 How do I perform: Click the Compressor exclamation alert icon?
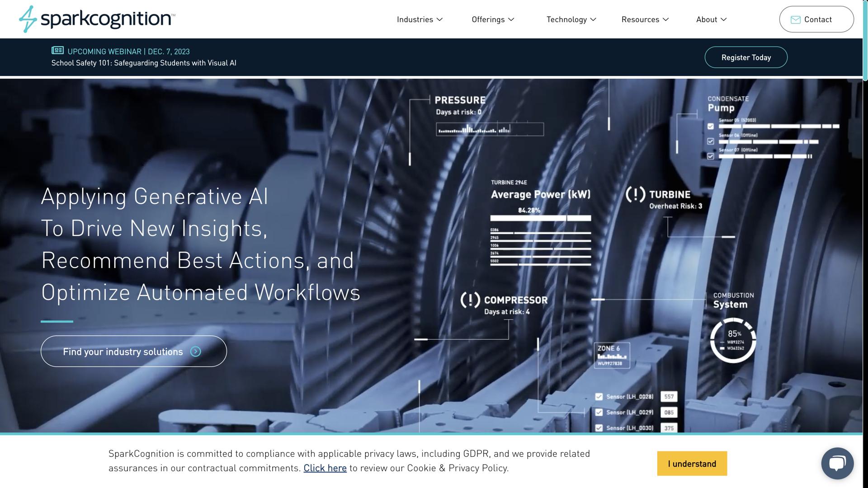pyautogui.click(x=470, y=300)
